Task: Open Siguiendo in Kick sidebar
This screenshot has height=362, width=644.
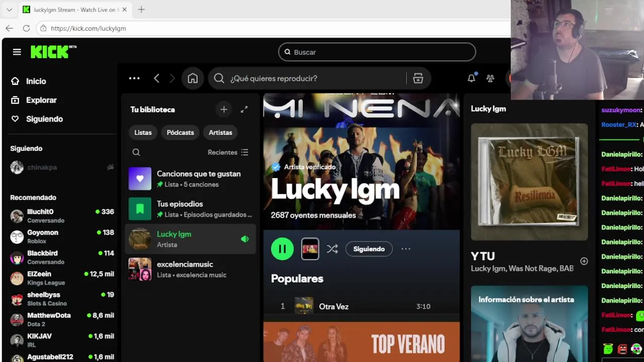Action: [x=37, y=119]
